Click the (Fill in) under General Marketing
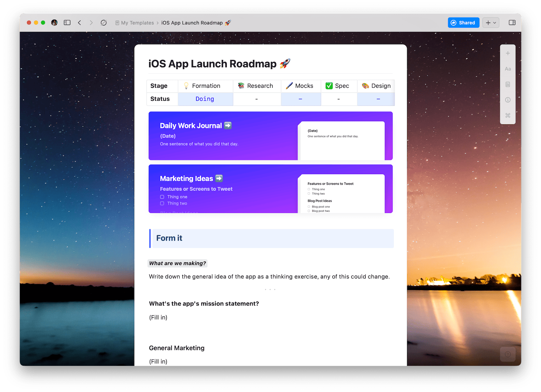 pyautogui.click(x=158, y=362)
